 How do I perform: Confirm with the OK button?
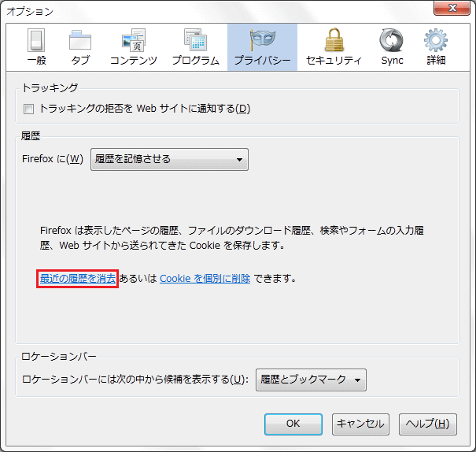point(293,424)
